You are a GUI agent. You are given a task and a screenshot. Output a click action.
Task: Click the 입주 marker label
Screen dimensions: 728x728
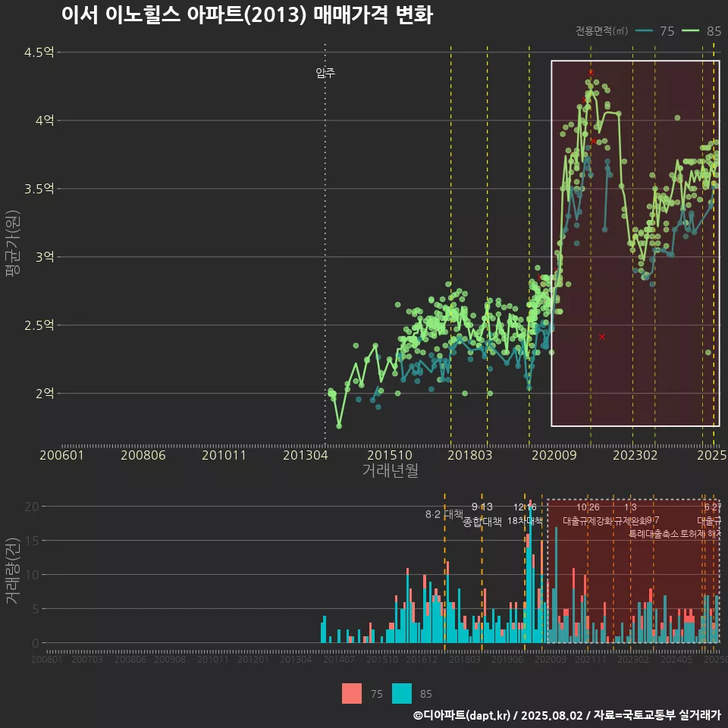click(325, 73)
